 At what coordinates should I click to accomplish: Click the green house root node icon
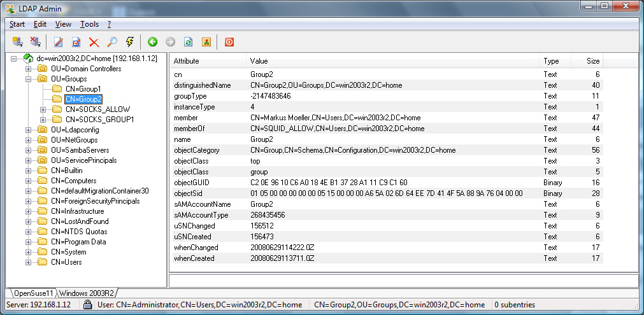click(28, 59)
